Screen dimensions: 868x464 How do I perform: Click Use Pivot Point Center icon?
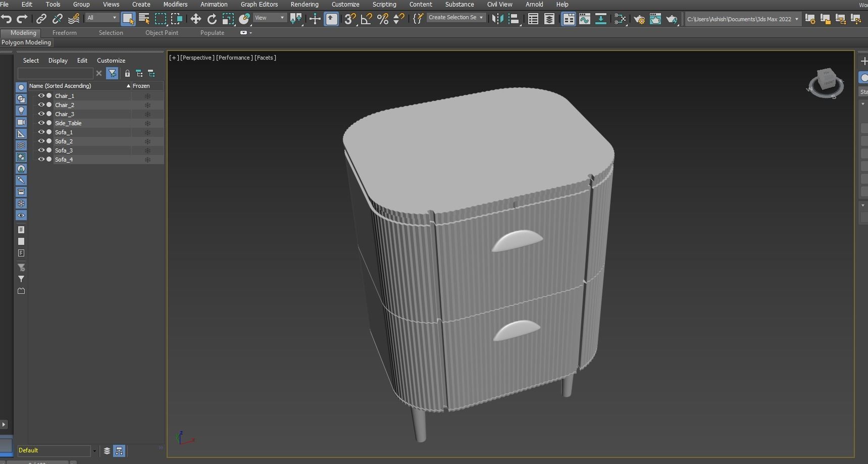coord(296,19)
